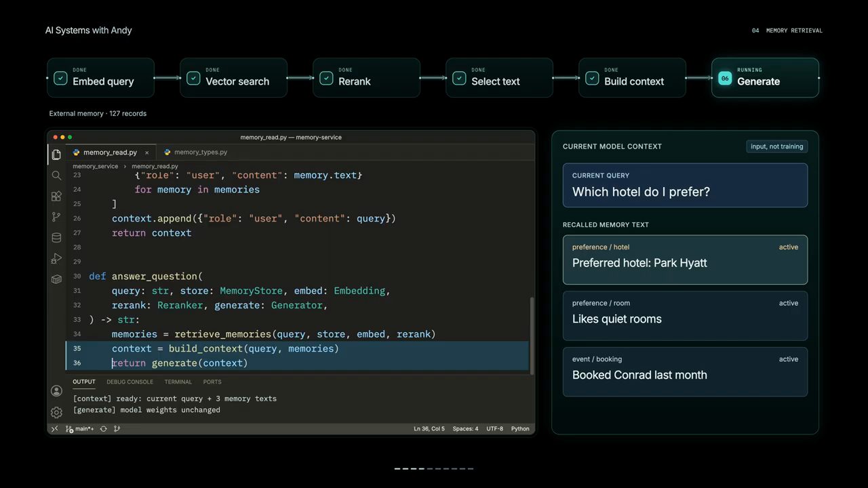Click the Rerank step checkmark icon
The width and height of the screenshot is (868, 488).
[x=326, y=78]
